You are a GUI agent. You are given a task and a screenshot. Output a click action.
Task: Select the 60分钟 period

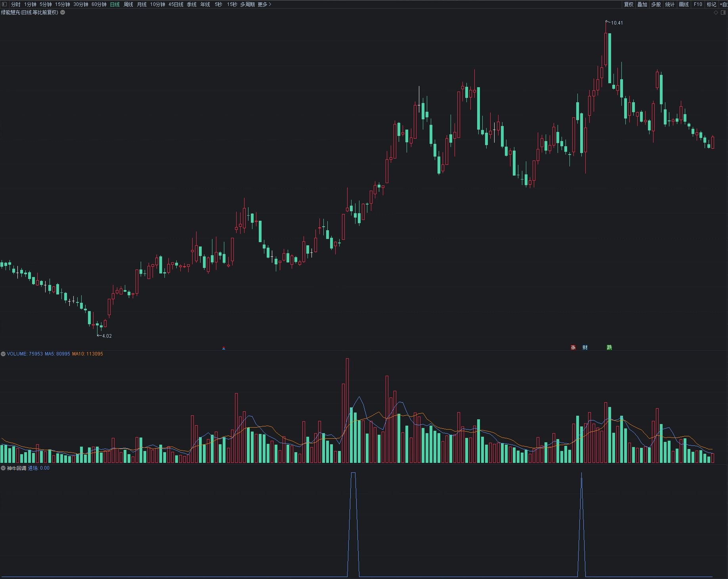99,4
